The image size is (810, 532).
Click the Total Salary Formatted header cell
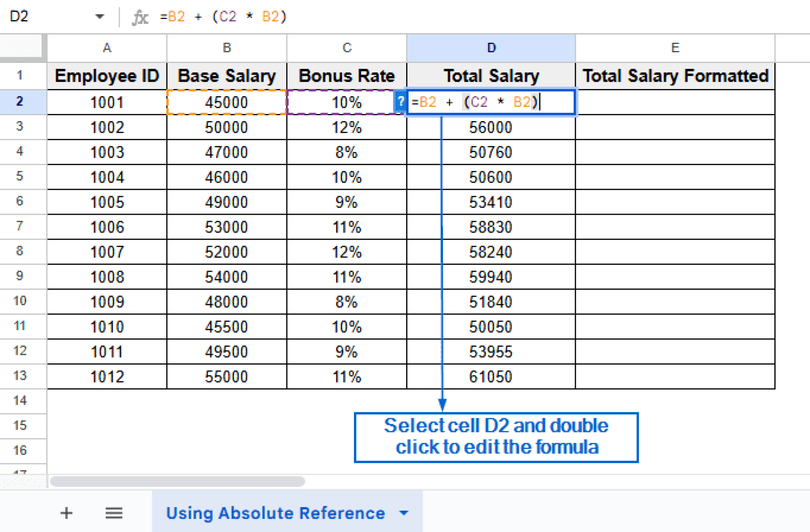tap(675, 76)
